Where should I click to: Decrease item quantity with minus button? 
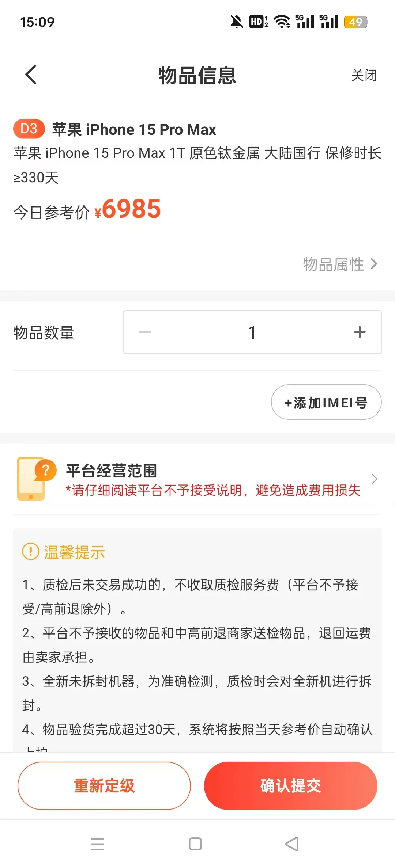145,332
